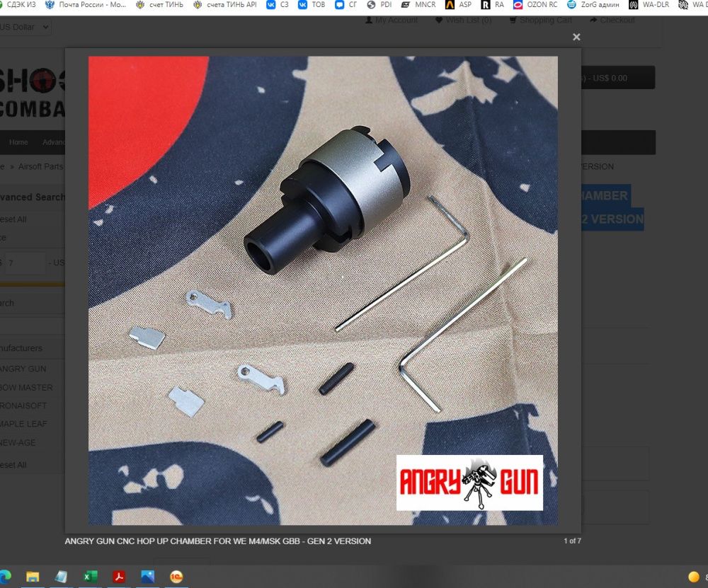Open the Photos app on the taskbar
This screenshot has width=708, height=588.
click(x=148, y=577)
